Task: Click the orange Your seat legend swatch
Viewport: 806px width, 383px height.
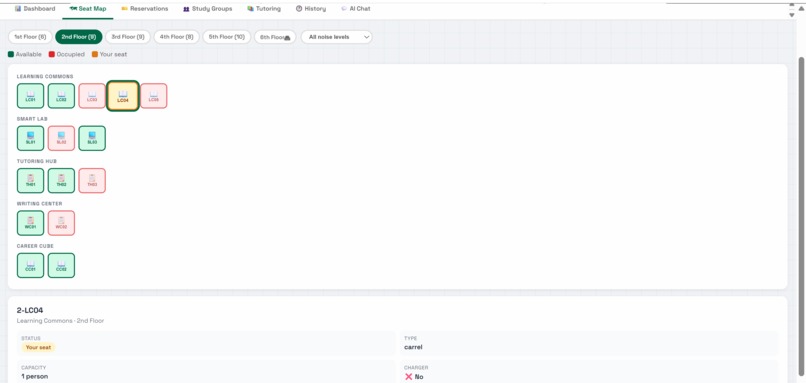Action: [95, 54]
